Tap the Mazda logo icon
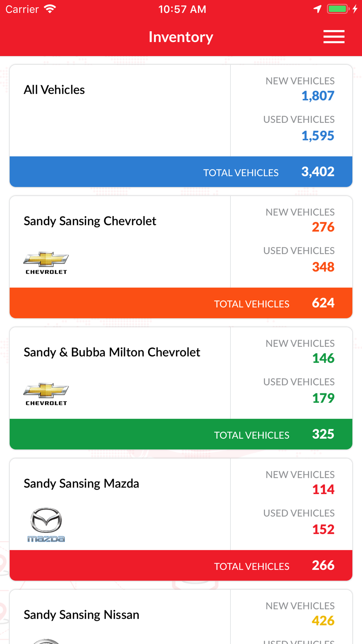The width and height of the screenshot is (362, 644). 46,524
